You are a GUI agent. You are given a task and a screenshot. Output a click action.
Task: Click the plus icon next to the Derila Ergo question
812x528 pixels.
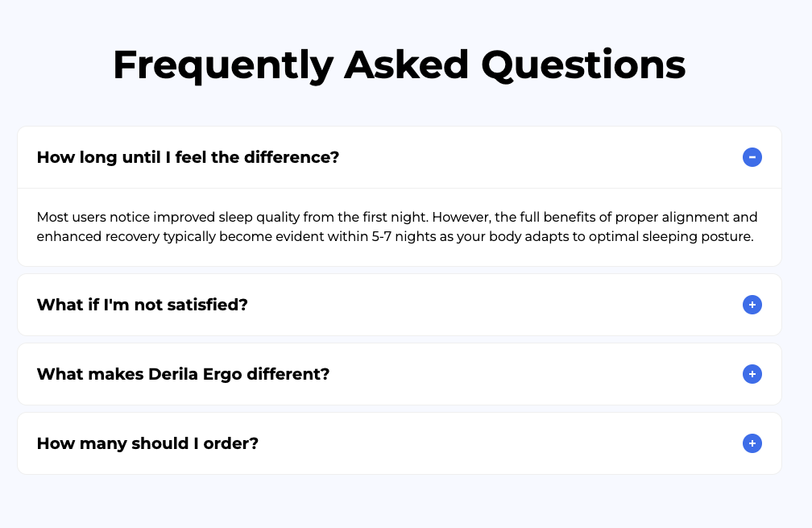click(x=752, y=374)
